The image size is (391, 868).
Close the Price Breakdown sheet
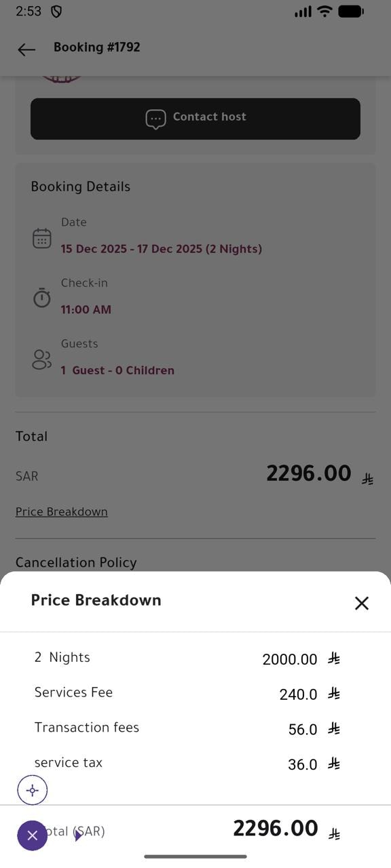(362, 603)
